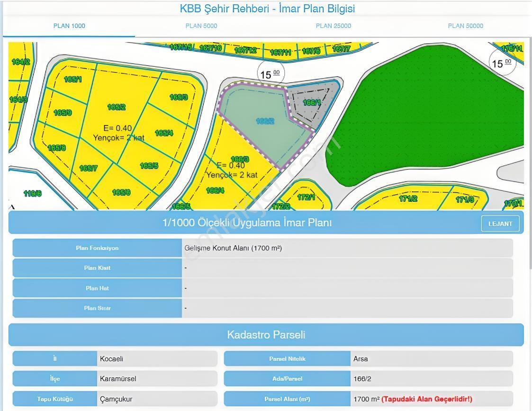
Task: Choose parcel 165/9 on the map
Action: 63,113
